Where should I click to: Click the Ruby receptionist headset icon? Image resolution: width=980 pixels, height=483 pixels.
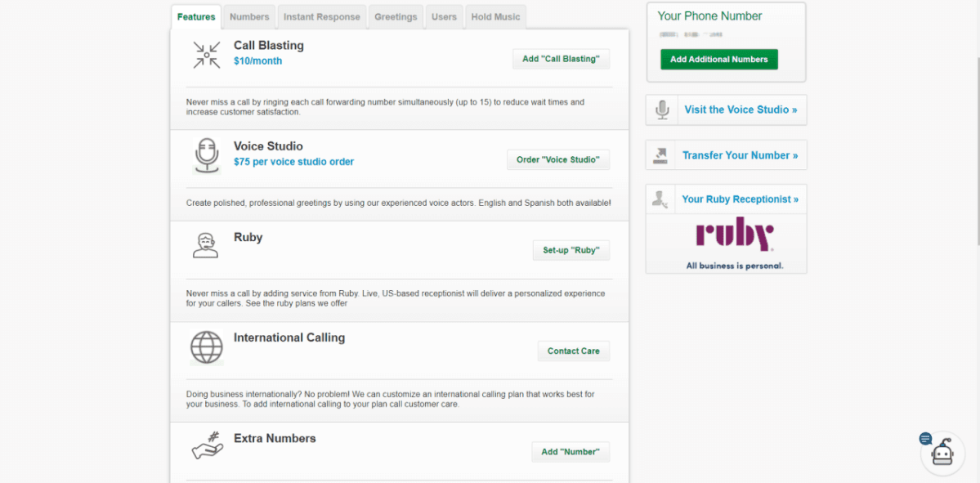pos(206,245)
